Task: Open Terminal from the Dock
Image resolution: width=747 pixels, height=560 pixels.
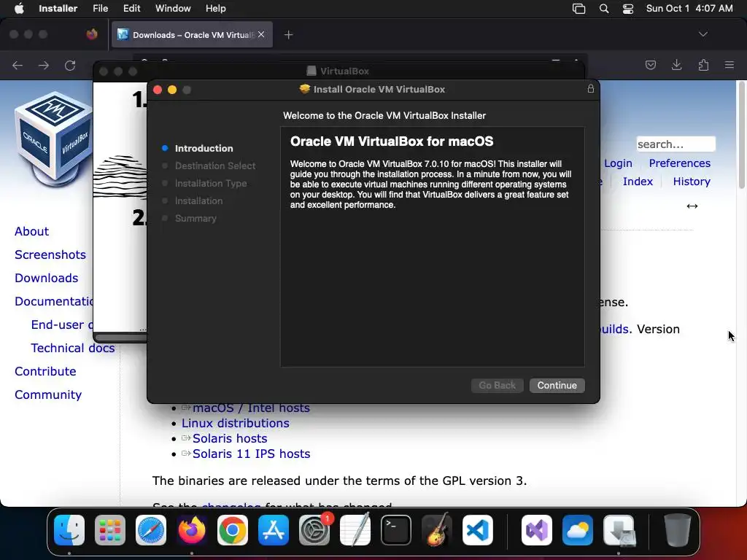Action: (x=396, y=530)
